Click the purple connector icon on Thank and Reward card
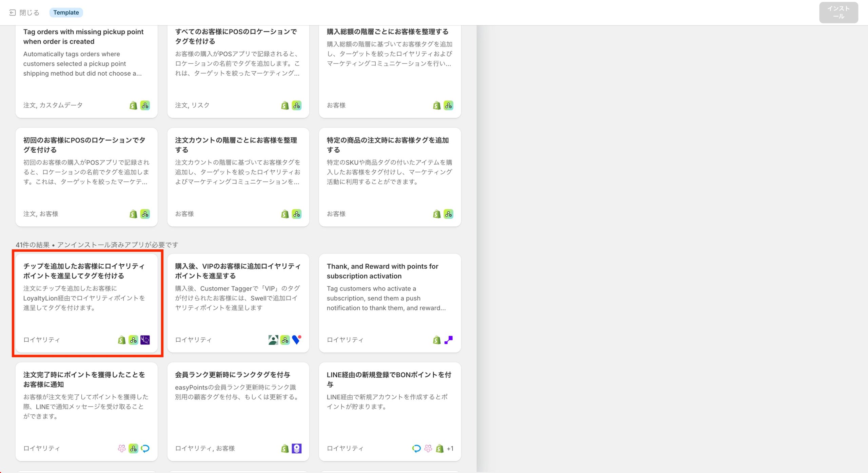Image resolution: width=868 pixels, height=473 pixels. [x=448, y=340]
